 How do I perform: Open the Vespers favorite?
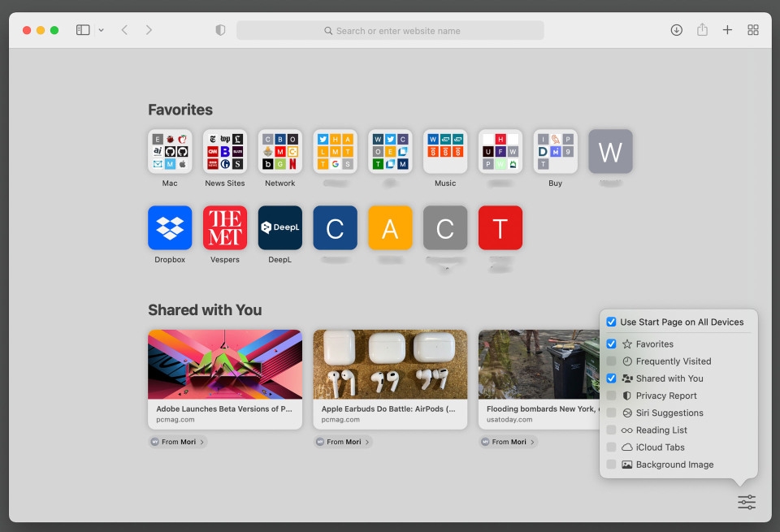224,227
